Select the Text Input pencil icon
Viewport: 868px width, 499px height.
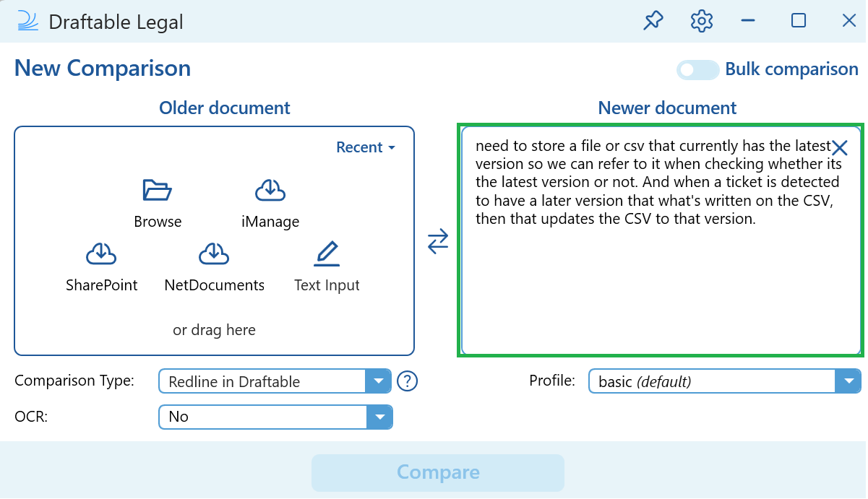(327, 253)
